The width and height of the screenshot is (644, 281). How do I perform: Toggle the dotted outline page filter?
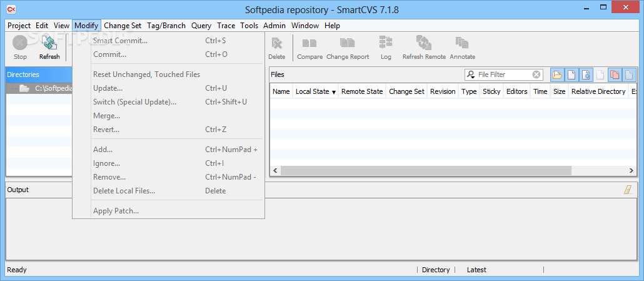coord(629,74)
